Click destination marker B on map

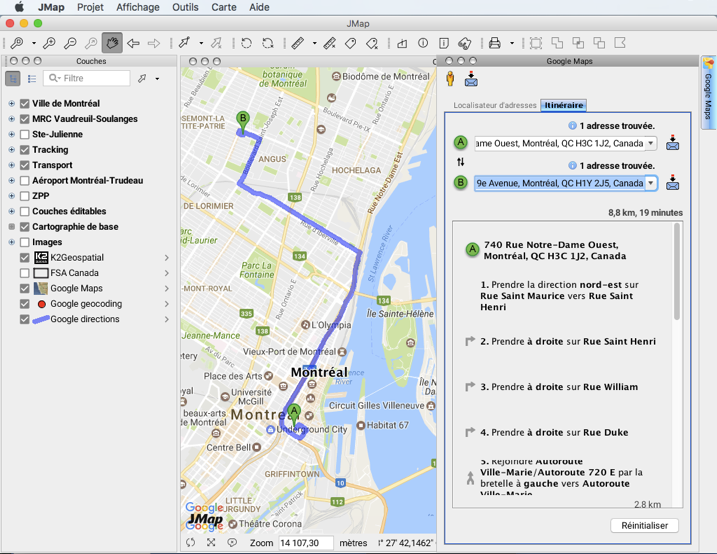tap(242, 123)
